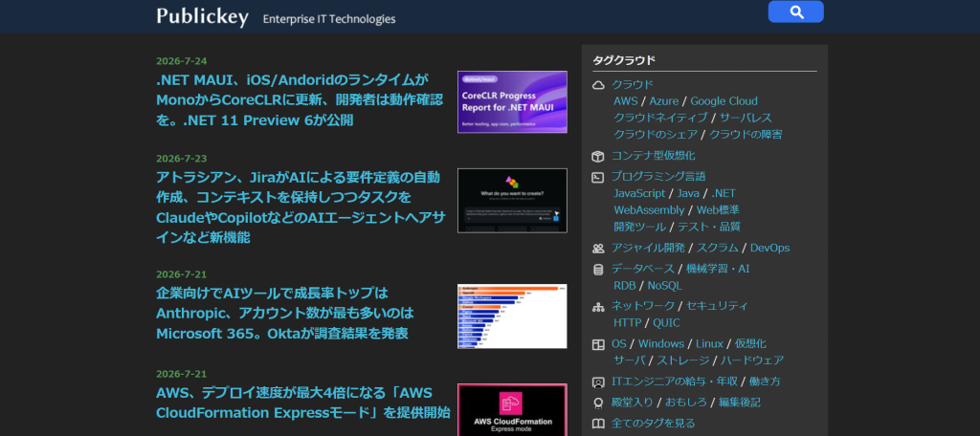Select the クラウドのシェア tag
980x436 pixels.
tap(655, 134)
